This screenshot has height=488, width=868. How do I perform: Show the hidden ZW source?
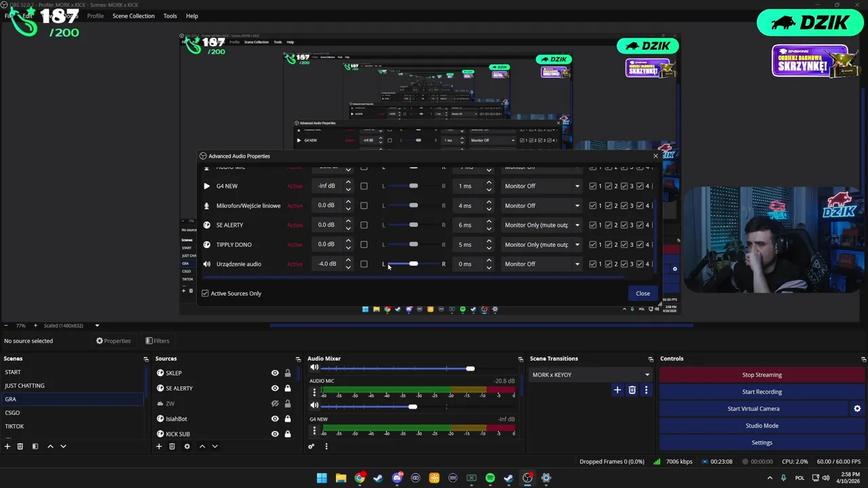click(x=275, y=403)
